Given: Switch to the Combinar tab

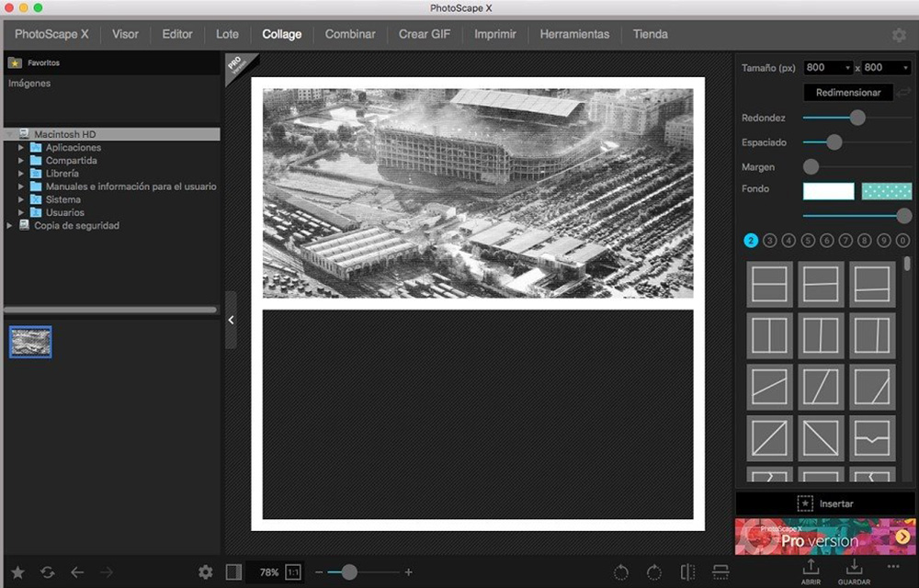Looking at the screenshot, I should pos(350,34).
